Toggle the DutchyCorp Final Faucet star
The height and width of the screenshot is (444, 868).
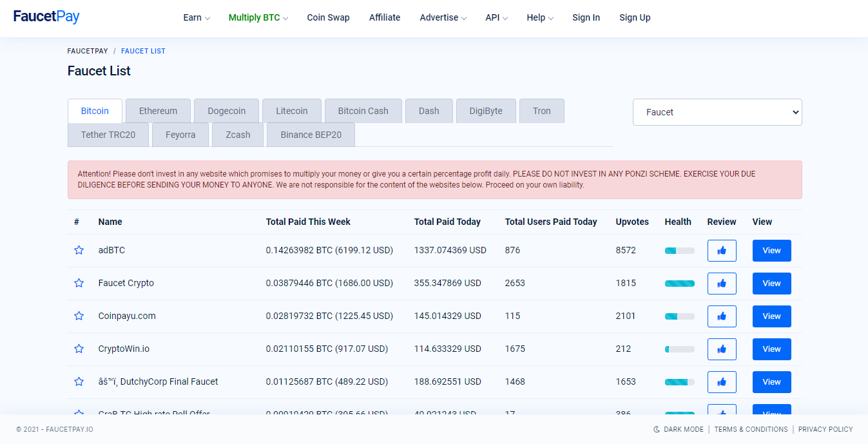79,381
